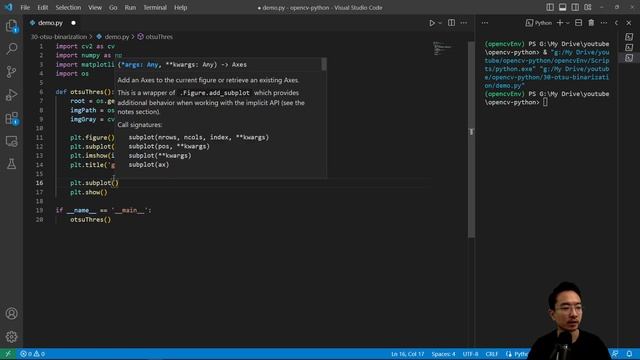640x360 pixels.
Task: Click the VS Code logo in title bar
Action: (x=9, y=7)
